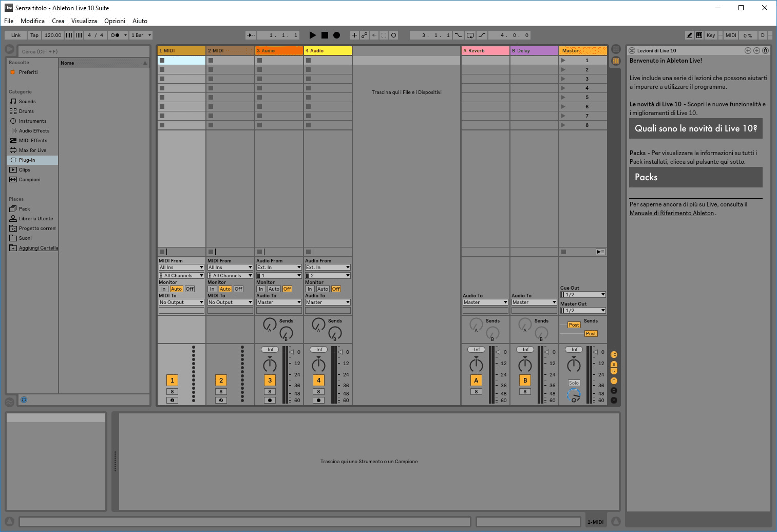
Task: Toggle Post button for Send A
Action: 574,325
